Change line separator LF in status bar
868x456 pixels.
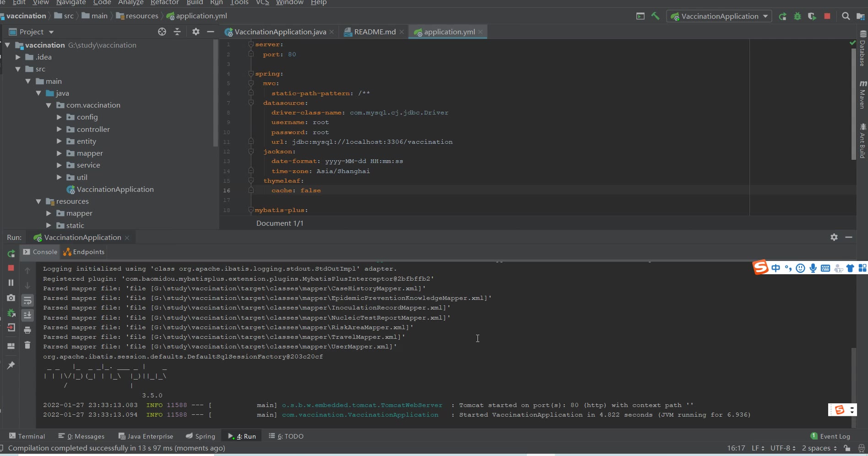click(x=758, y=448)
